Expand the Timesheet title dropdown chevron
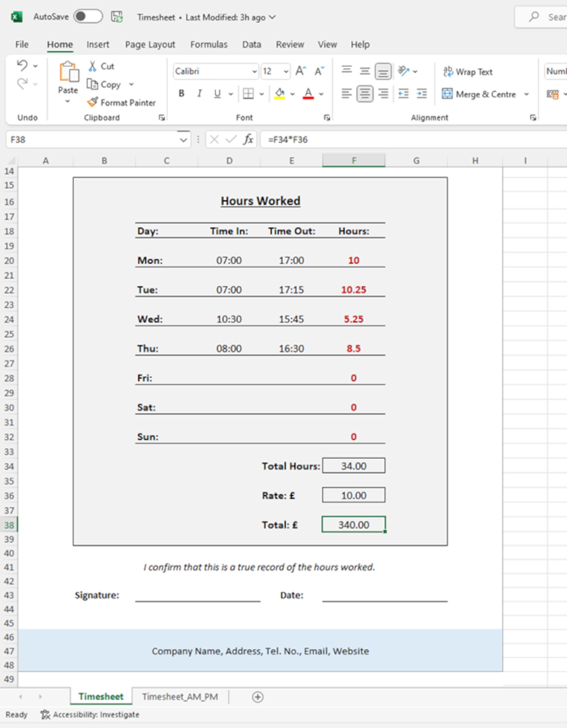 272,17
